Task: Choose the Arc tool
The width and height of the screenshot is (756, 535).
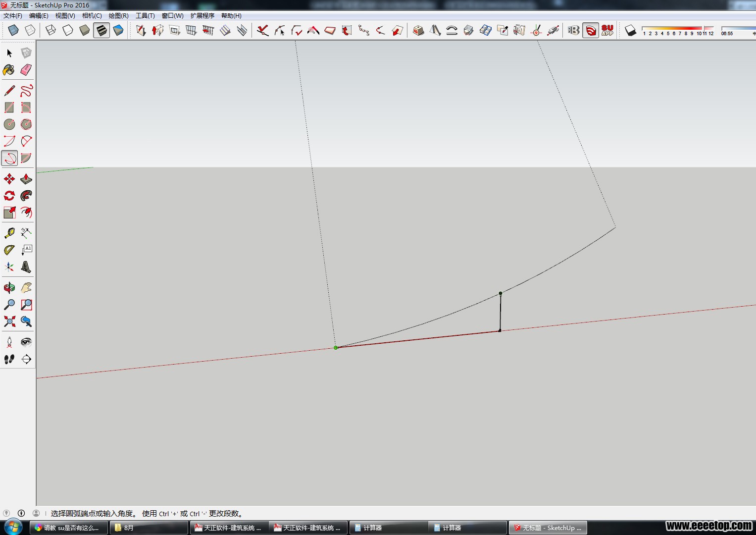Action: pos(9,141)
